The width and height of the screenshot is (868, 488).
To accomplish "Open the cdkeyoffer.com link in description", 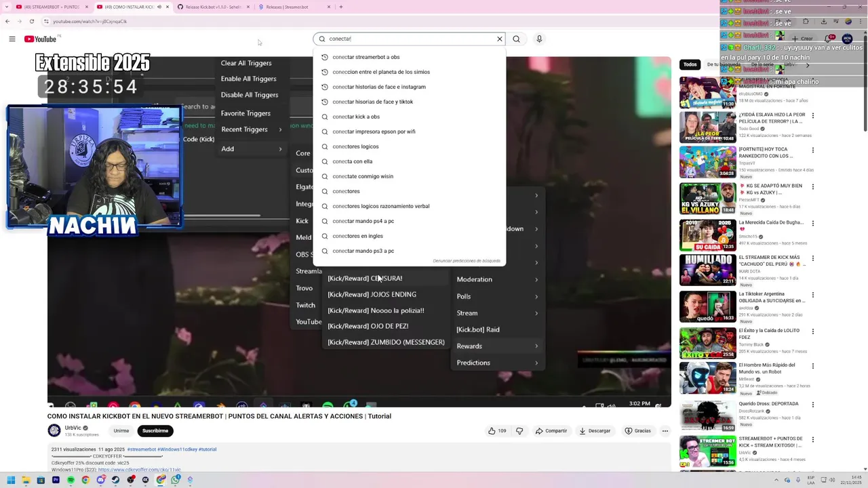I will tap(139, 470).
